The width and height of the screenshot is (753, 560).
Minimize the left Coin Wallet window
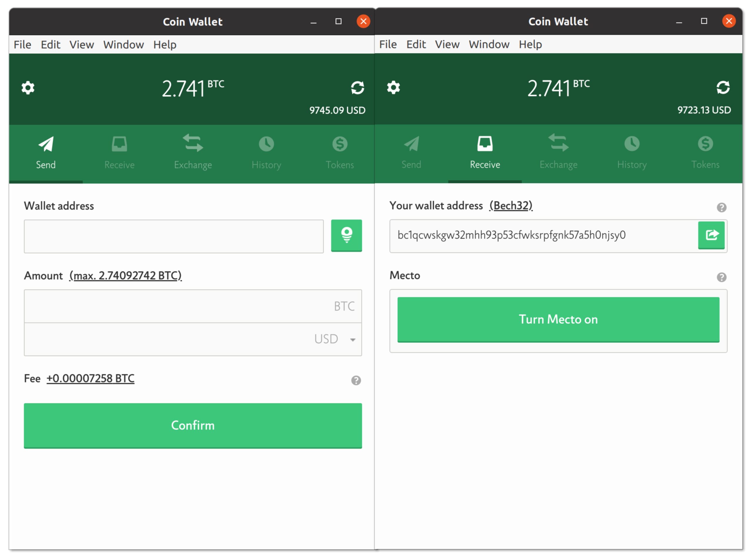tap(314, 22)
